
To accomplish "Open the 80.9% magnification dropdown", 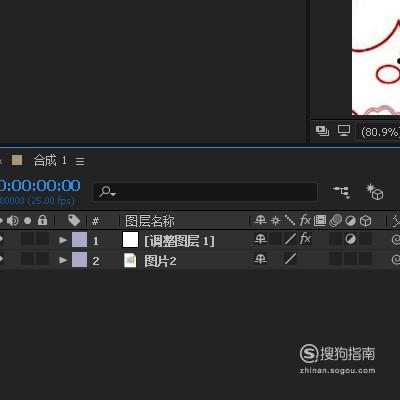I will 380,132.
